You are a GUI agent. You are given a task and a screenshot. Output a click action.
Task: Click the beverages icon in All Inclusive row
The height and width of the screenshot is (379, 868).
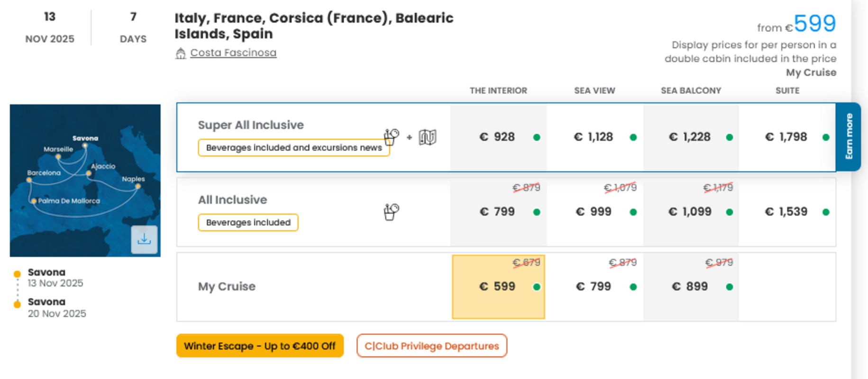391,212
